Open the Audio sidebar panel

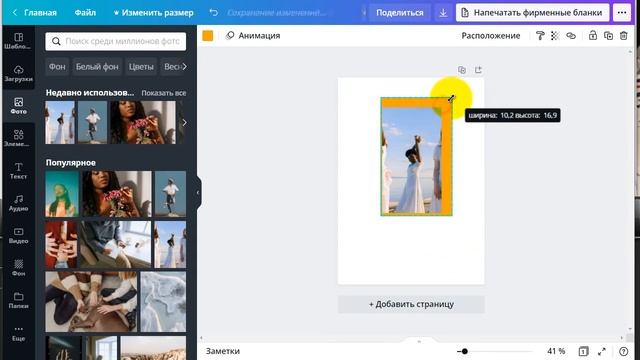coord(18,203)
